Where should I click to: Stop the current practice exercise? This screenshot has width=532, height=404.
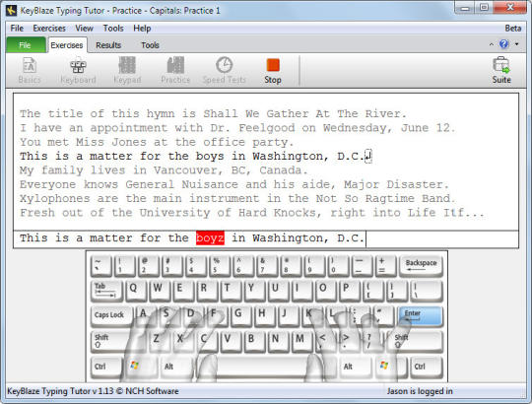273,70
